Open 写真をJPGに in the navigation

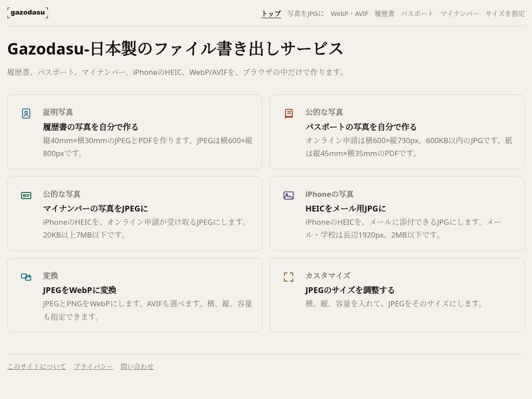click(306, 14)
